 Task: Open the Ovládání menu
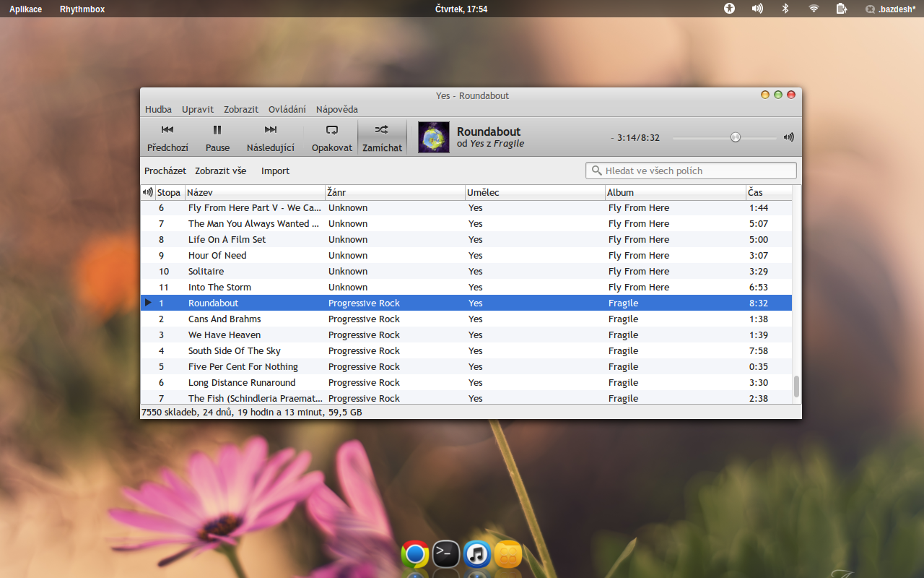pos(287,109)
